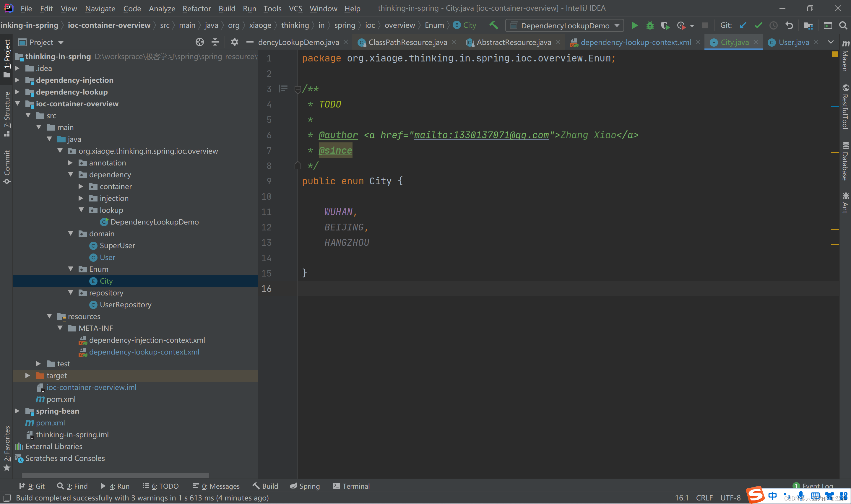Click the Git commit checkmark icon
Screen dimensions: 851x504
click(x=758, y=25)
